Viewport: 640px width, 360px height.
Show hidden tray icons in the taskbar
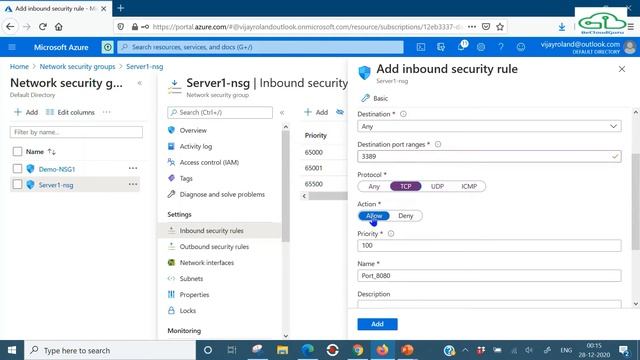click(x=465, y=350)
